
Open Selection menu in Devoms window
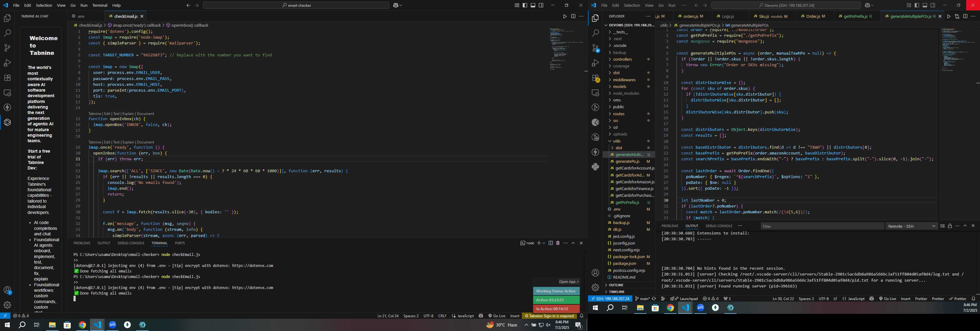point(631,5)
